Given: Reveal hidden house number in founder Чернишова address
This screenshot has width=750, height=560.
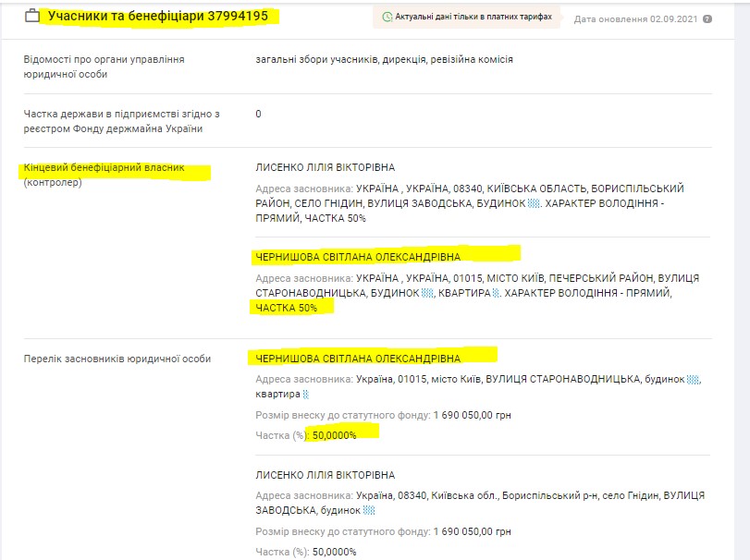Looking at the screenshot, I should tap(694, 380).
